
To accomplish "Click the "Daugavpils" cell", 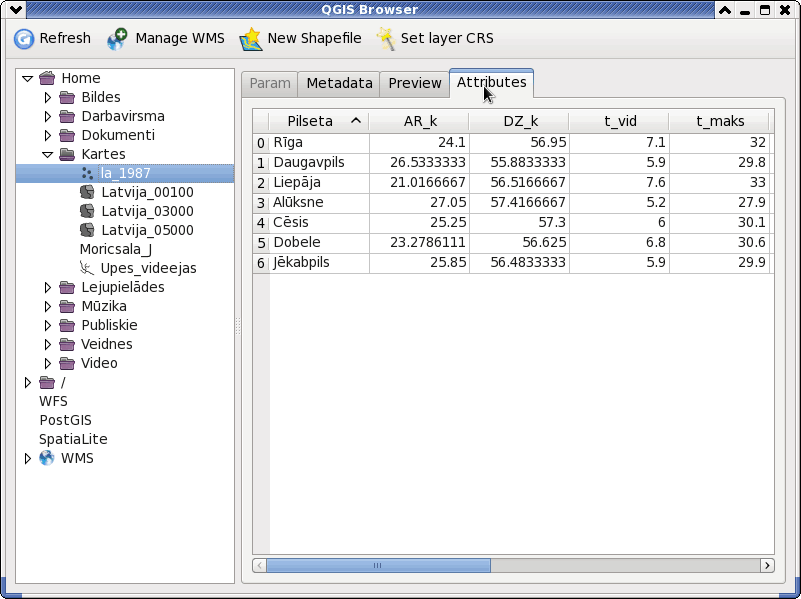I will click(x=319, y=163).
